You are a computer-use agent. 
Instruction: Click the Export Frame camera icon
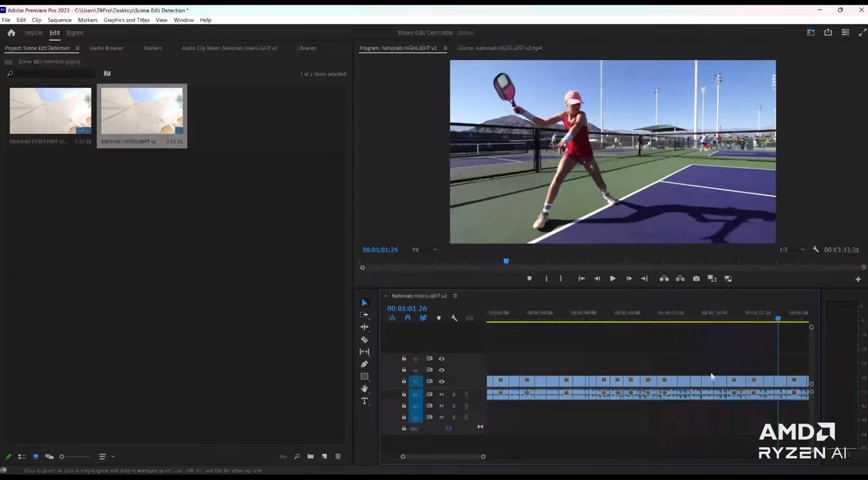pos(696,279)
